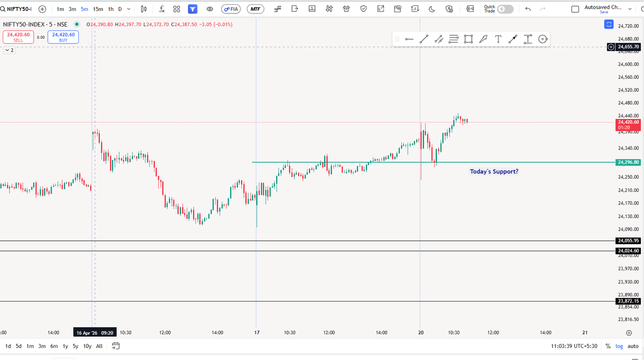Select the Fibonacci retracement lines tool
Image resolution: width=644 pixels, height=360 pixels.
pyautogui.click(x=453, y=39)
